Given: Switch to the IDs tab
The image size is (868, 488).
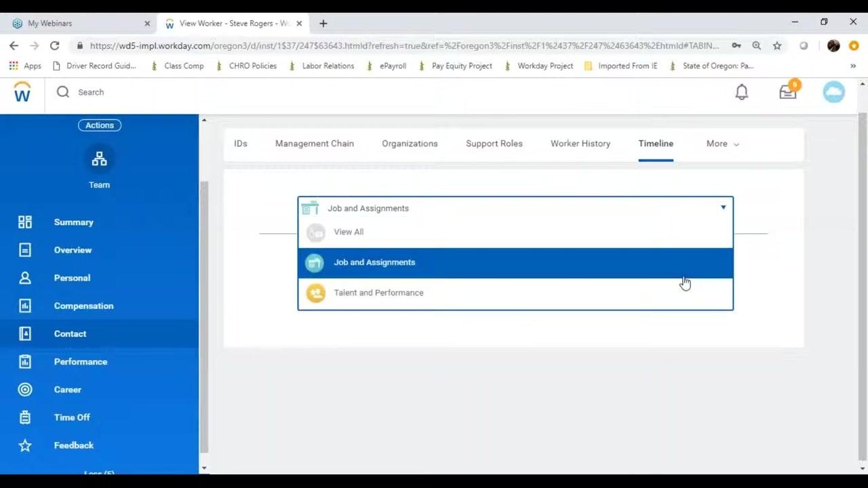Looking at the screenshot, I should coord(241,144).
